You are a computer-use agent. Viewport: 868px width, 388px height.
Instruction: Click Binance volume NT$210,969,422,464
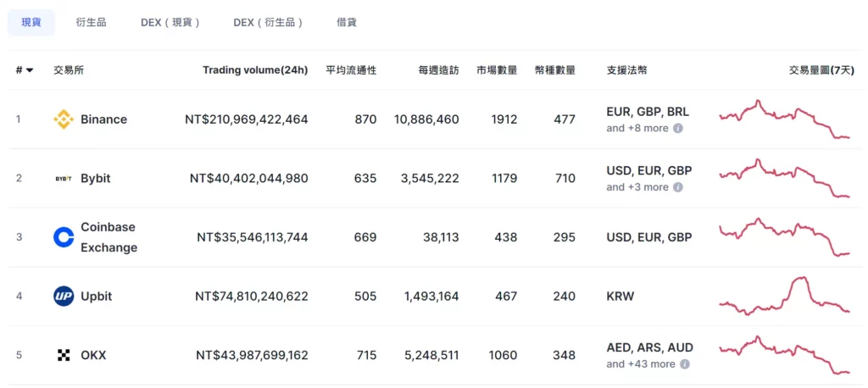pos(247,119)
